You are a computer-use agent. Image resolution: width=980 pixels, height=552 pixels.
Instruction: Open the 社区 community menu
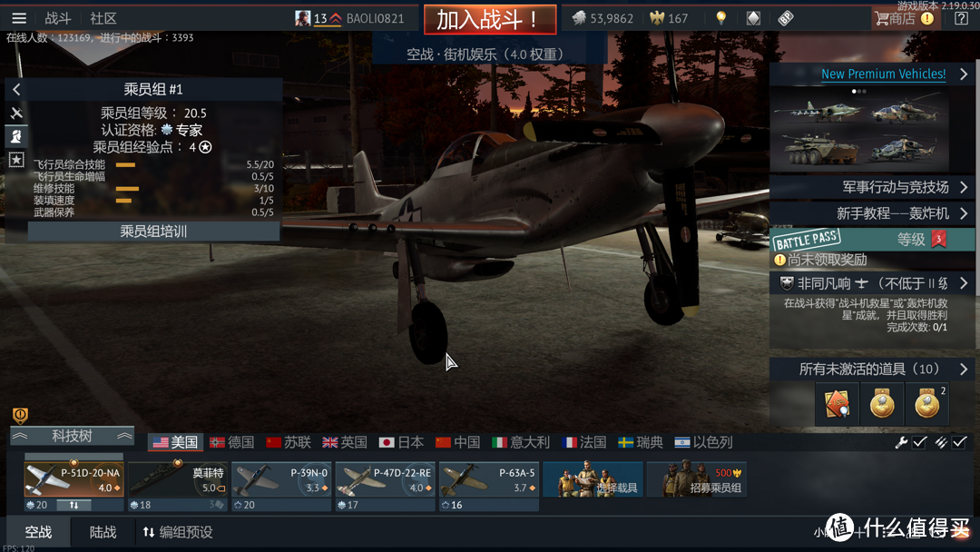103,18
